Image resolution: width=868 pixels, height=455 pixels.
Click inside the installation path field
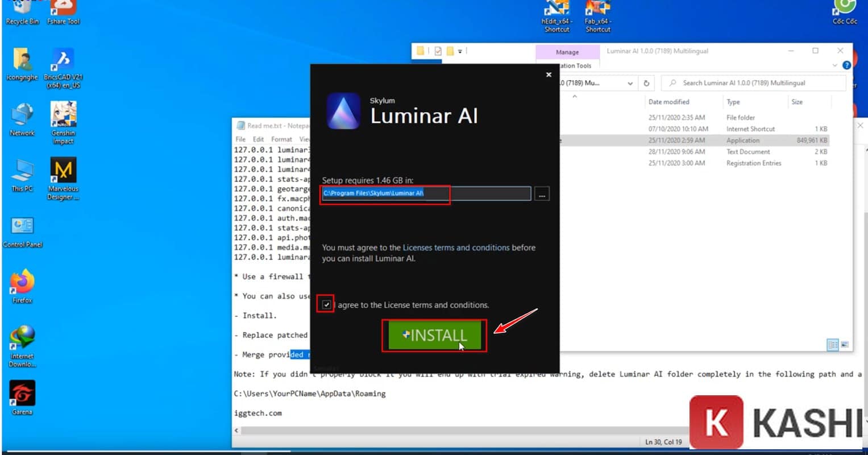point(385,193)
